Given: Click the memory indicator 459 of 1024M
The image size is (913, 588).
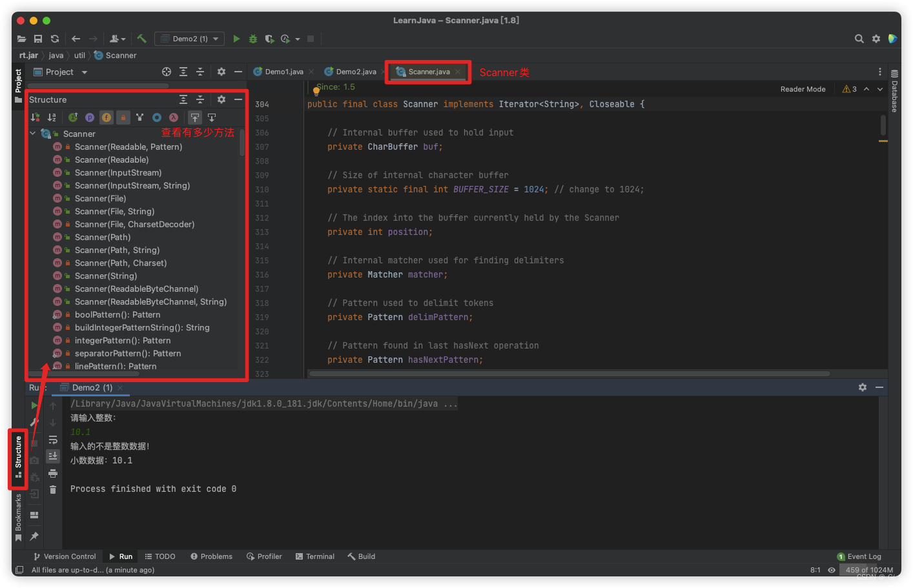Looking at the screenshot, I should point(869,570).
